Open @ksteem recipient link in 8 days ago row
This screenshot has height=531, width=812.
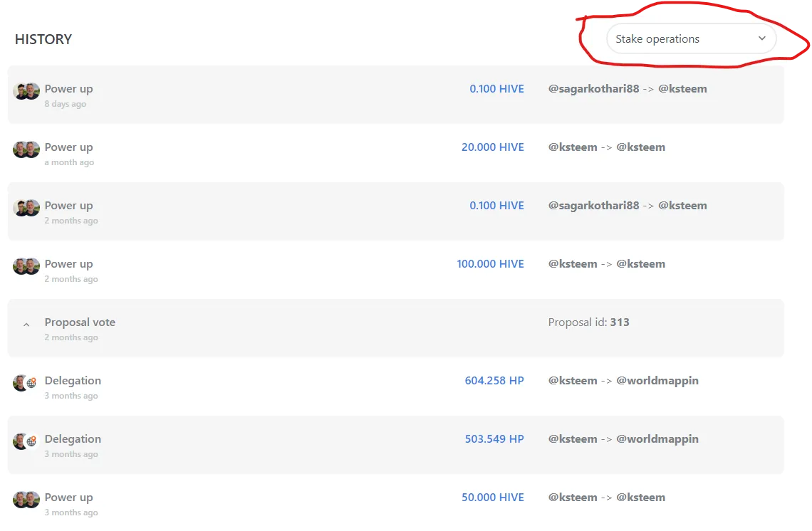[x=682, y=89]
